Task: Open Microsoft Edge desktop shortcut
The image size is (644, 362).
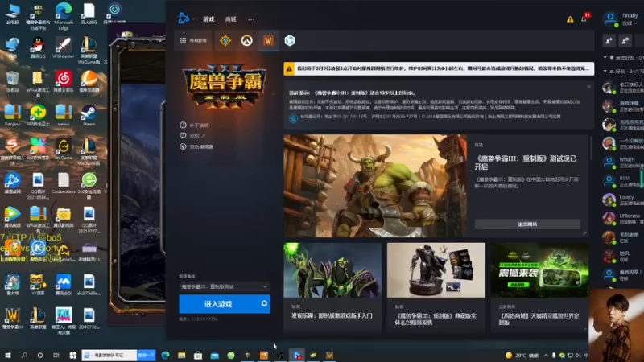Action: (x=64, y=15)
